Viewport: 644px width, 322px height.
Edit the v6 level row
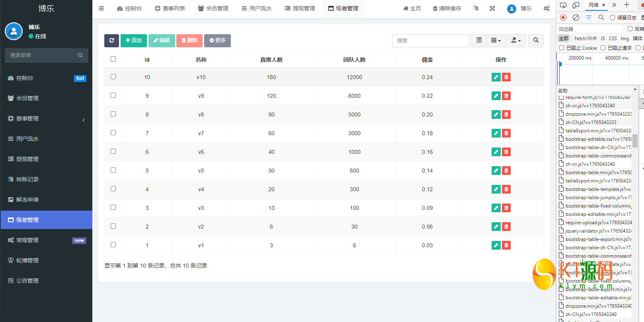496,152
